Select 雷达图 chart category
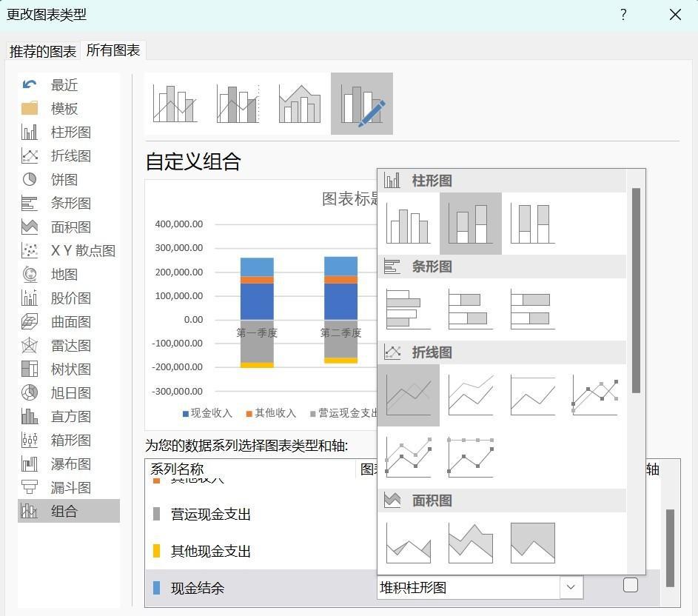The height and width of the screenshot is (616, 698). pyautogui.click(x=69, y=345)
